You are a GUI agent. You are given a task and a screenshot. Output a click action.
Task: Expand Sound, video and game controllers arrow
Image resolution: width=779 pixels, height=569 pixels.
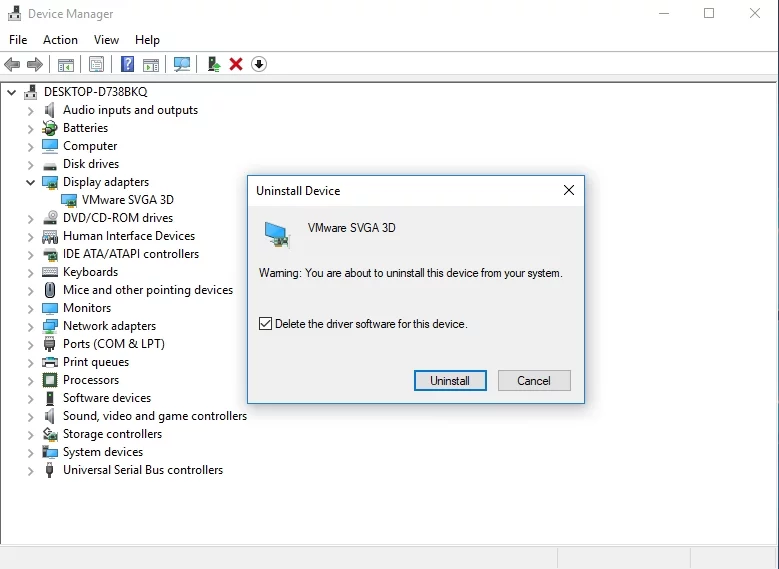tap(30, 416)
